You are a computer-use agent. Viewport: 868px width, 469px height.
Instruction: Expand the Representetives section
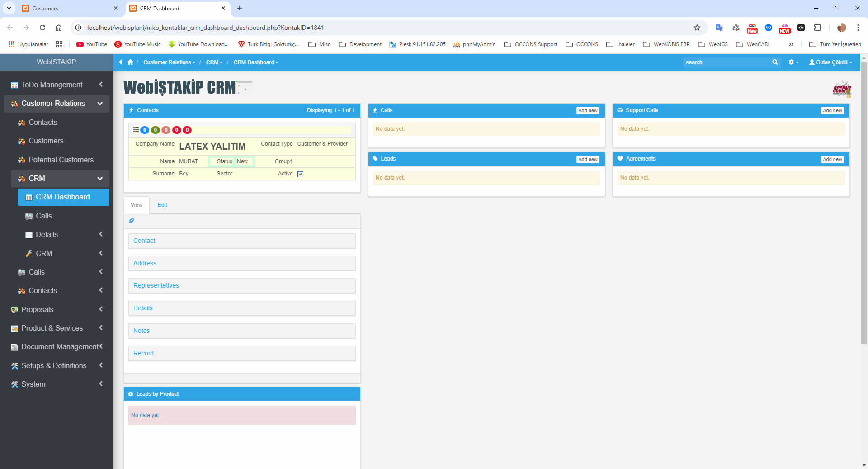[x=242, y=285]
